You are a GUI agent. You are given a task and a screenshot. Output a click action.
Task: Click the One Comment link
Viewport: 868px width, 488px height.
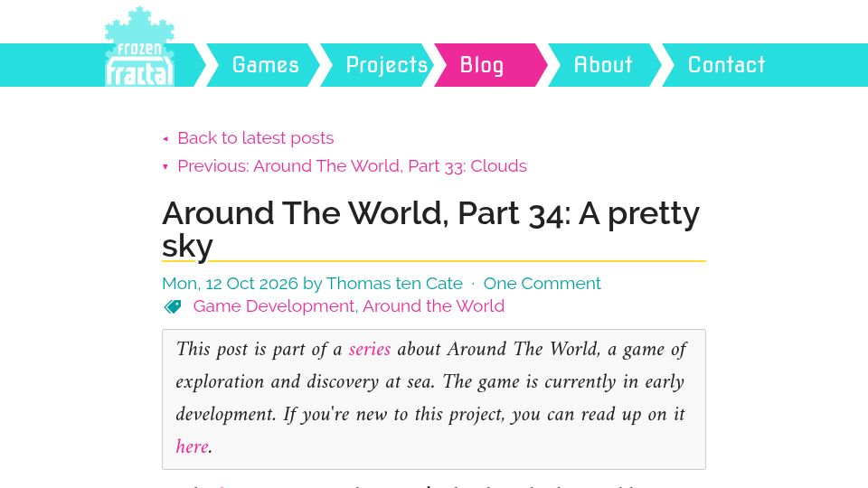(542, 283)
